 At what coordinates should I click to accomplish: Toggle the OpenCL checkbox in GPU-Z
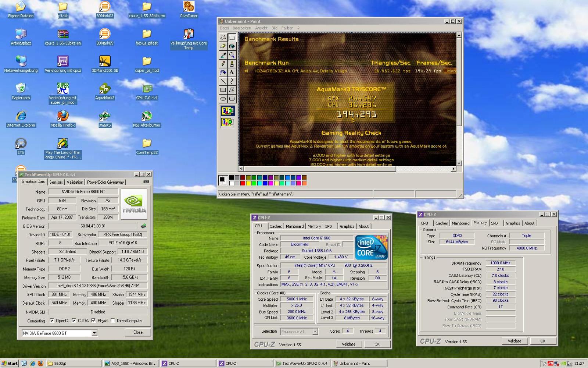tap(52, 321)
